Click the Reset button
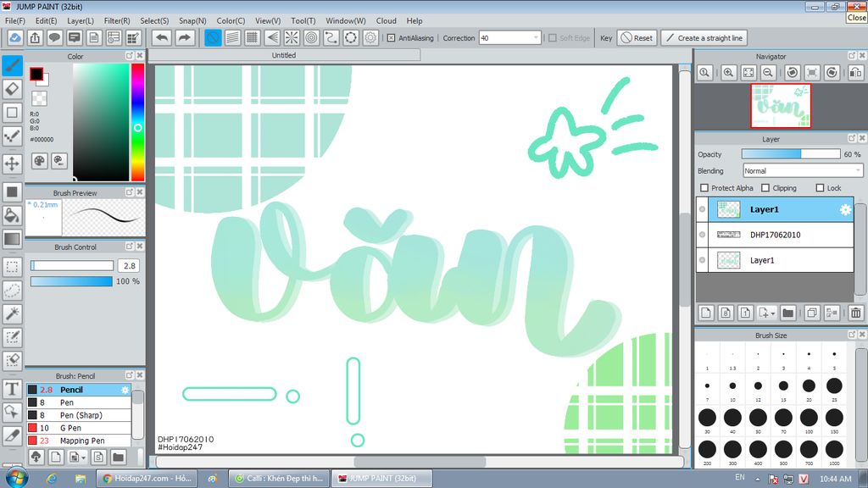 pos(637,37)
